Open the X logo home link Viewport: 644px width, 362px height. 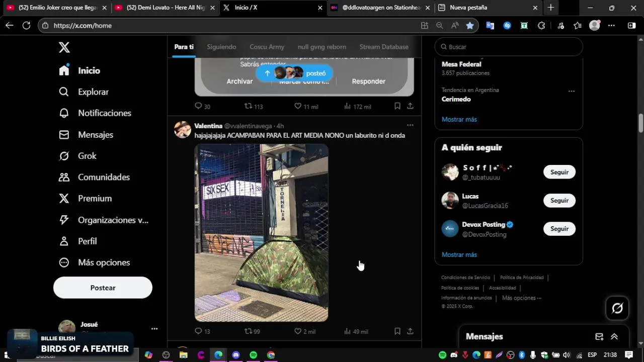(64, 47)
